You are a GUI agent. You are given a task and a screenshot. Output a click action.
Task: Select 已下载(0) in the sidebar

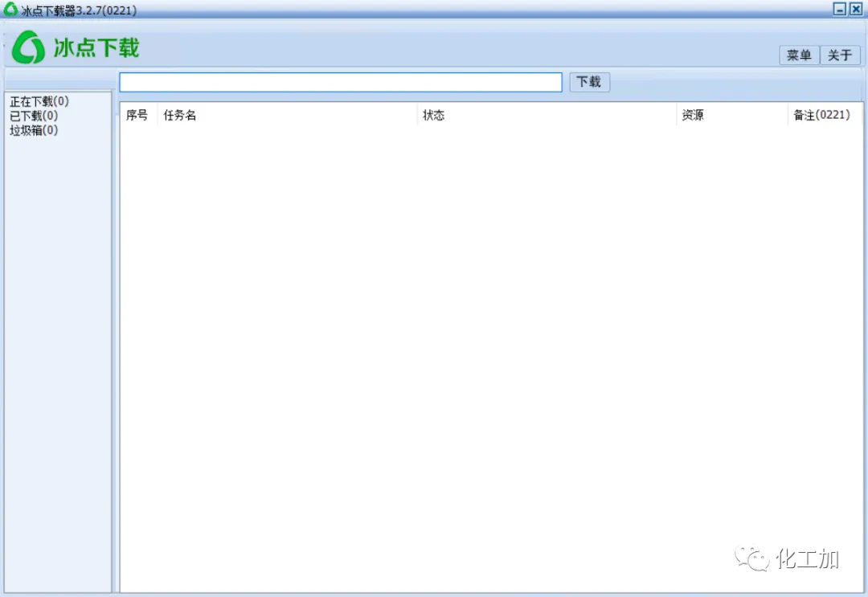point(34,116)
